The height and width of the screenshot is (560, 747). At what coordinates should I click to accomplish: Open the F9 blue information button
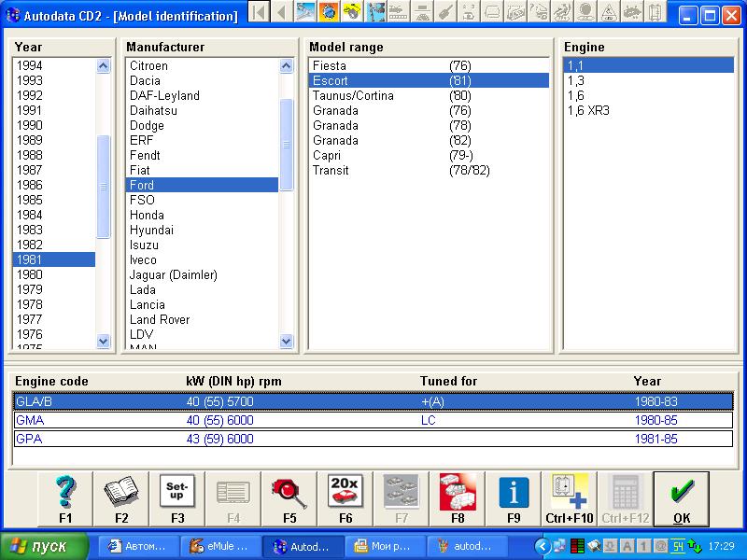point(514,499)
